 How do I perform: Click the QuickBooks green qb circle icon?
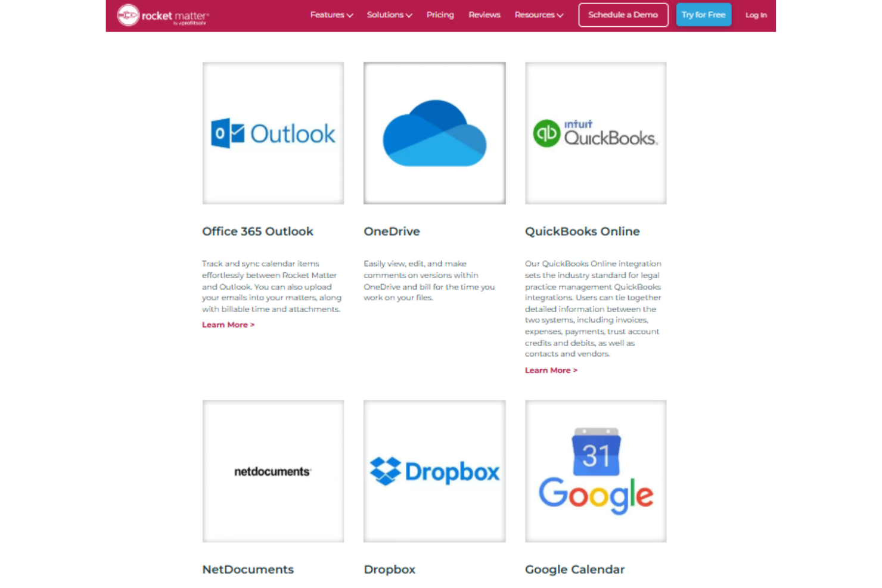[546, 132]
